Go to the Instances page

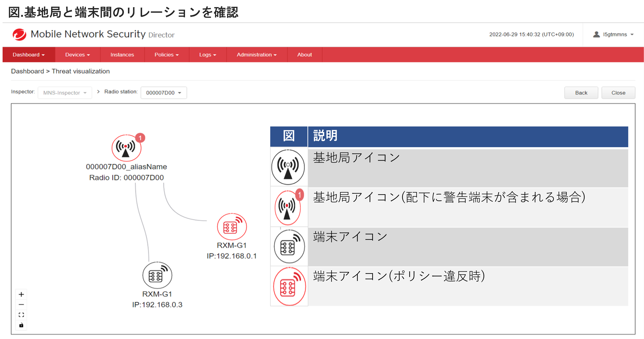[122, 55]
